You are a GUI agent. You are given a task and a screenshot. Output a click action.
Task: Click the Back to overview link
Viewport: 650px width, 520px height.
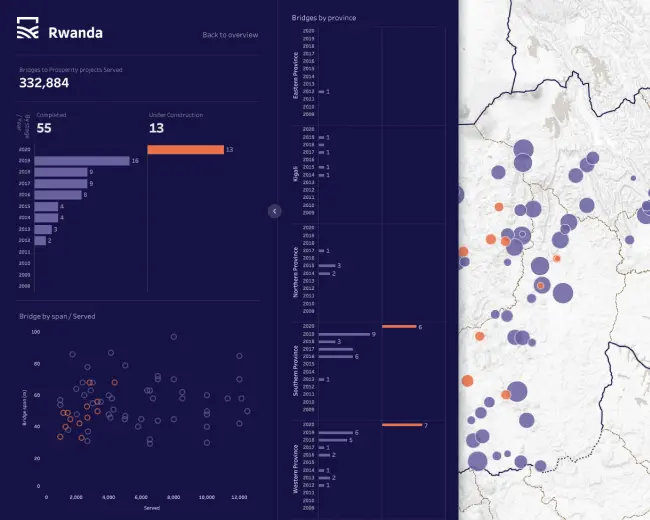(230, 35)
